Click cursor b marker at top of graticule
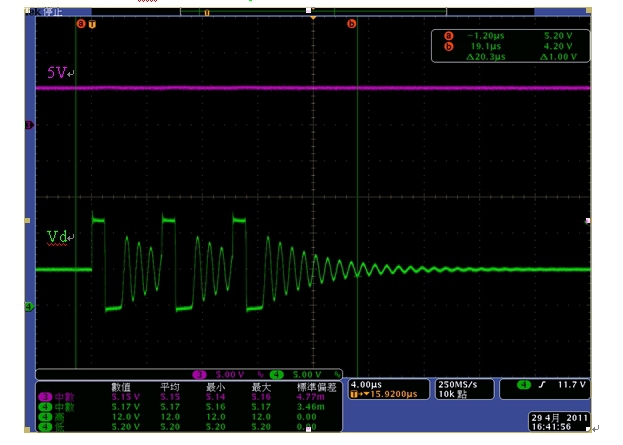 [x=351, y=24]
